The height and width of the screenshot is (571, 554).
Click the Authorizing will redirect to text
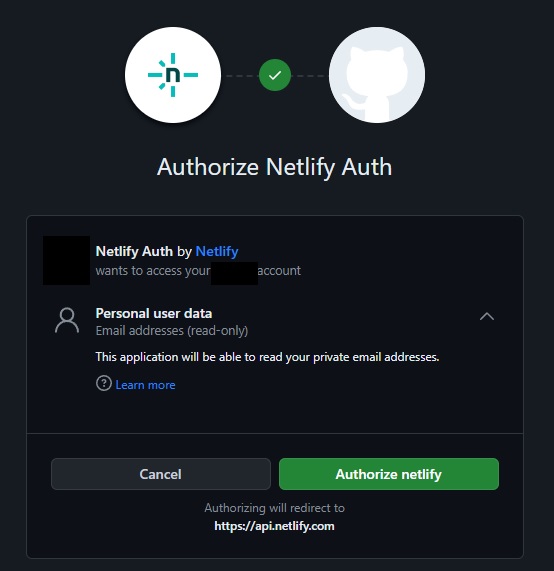pos(274,508)
